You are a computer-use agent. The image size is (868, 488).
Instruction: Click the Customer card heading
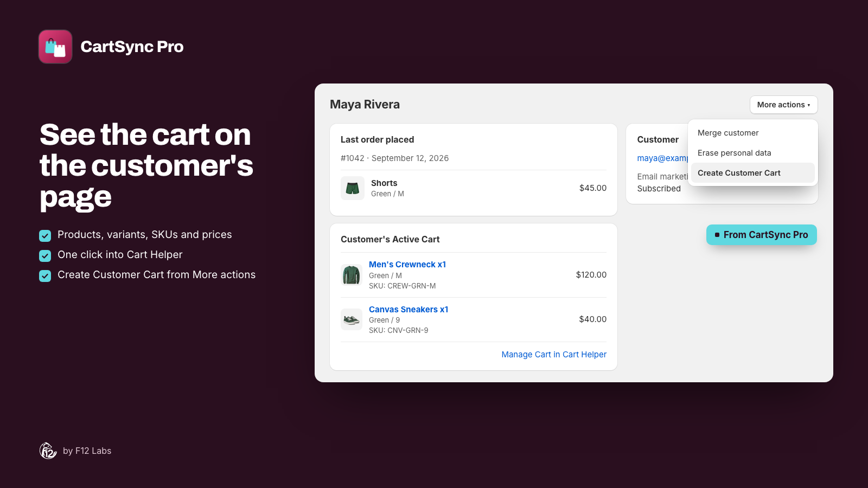658,139
